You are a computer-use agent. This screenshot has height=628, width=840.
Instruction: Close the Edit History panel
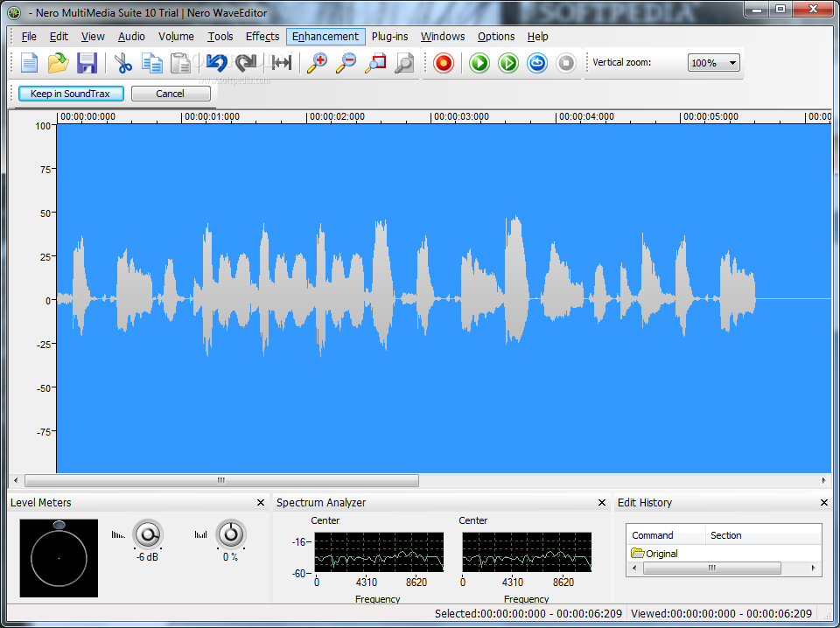824,503
